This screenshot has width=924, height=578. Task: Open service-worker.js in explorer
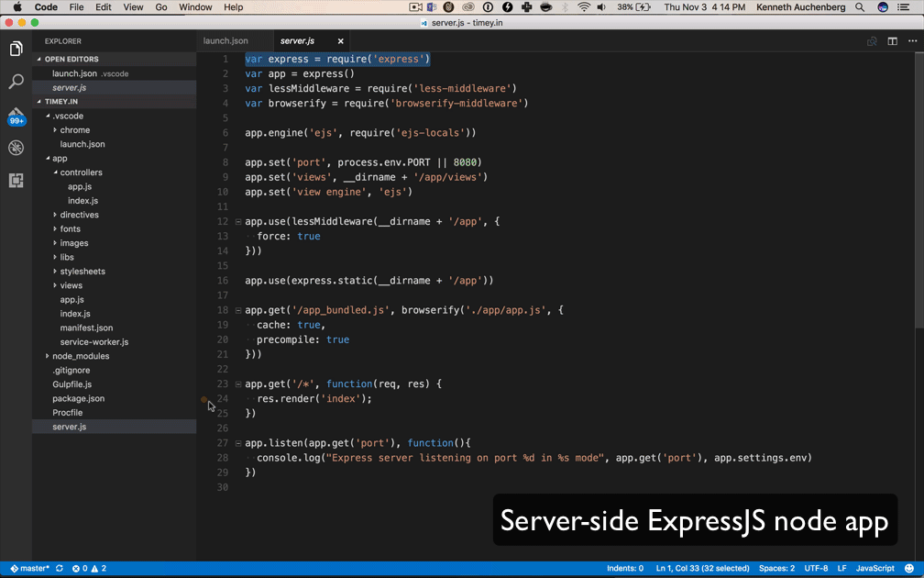pyautogui.click(x=115, y=342)
